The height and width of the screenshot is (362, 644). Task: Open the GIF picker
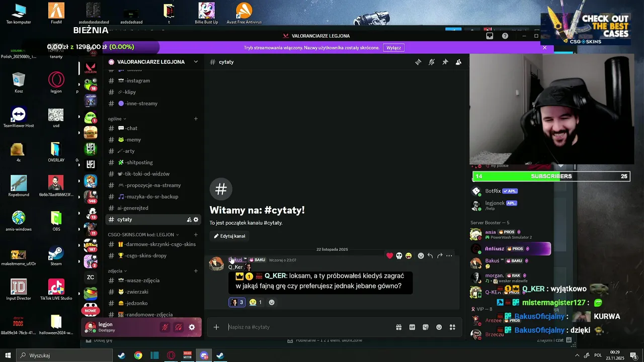click(412, 327)
